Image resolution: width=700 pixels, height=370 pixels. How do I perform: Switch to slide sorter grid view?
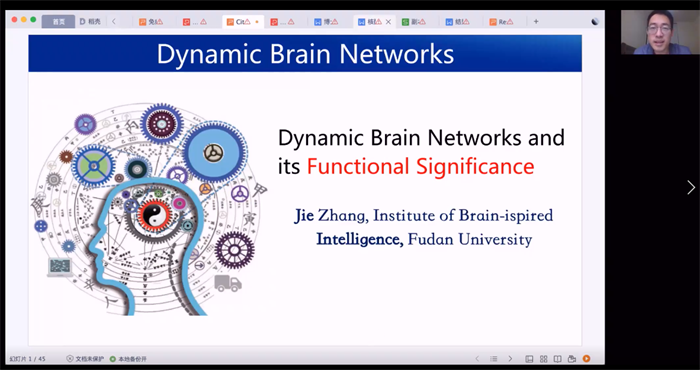tap(543, 359)
